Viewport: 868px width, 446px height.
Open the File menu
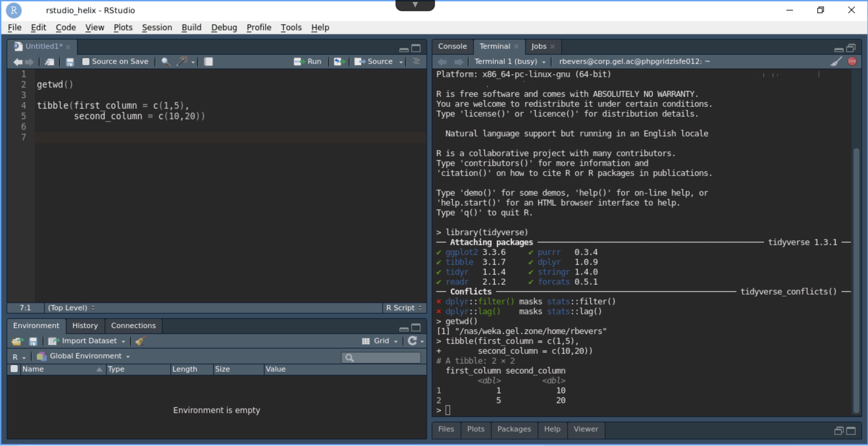point(14,27)
